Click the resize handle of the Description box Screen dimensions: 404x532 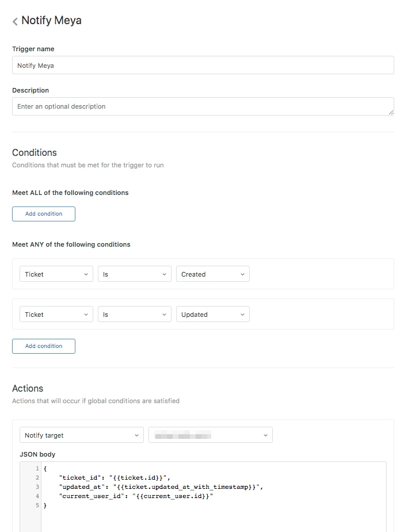tap(391, 112)
